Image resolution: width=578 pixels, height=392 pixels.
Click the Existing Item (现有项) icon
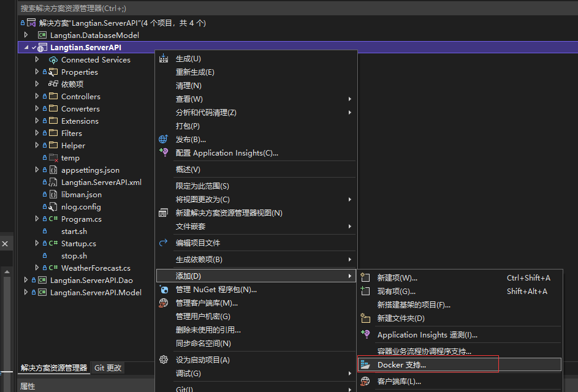pyautogui.click(x=365, y=291)
